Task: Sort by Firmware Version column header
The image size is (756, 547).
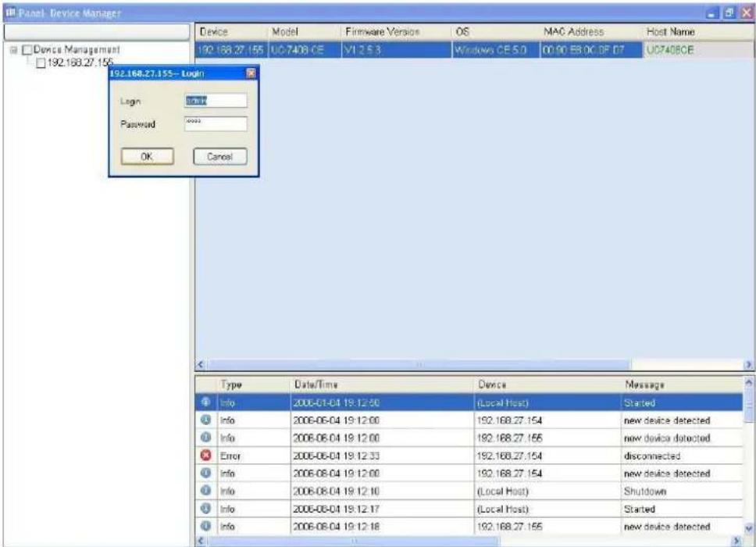Action: (x=396, y=32)
